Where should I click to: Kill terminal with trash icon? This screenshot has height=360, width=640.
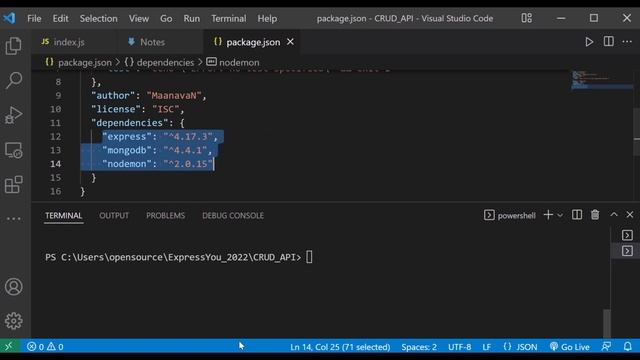595,215
